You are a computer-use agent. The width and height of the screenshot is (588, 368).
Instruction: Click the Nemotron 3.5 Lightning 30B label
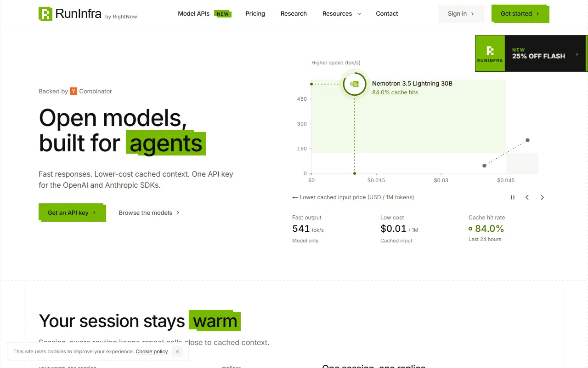pyautogui.click(x=412, y=84)
